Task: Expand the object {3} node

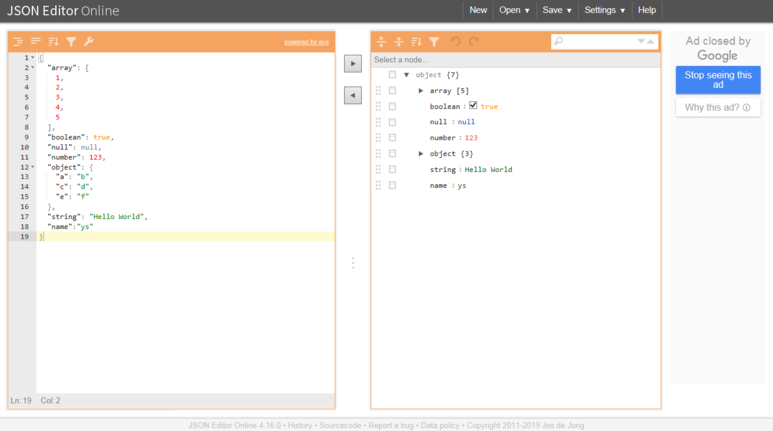Action: 421,154
